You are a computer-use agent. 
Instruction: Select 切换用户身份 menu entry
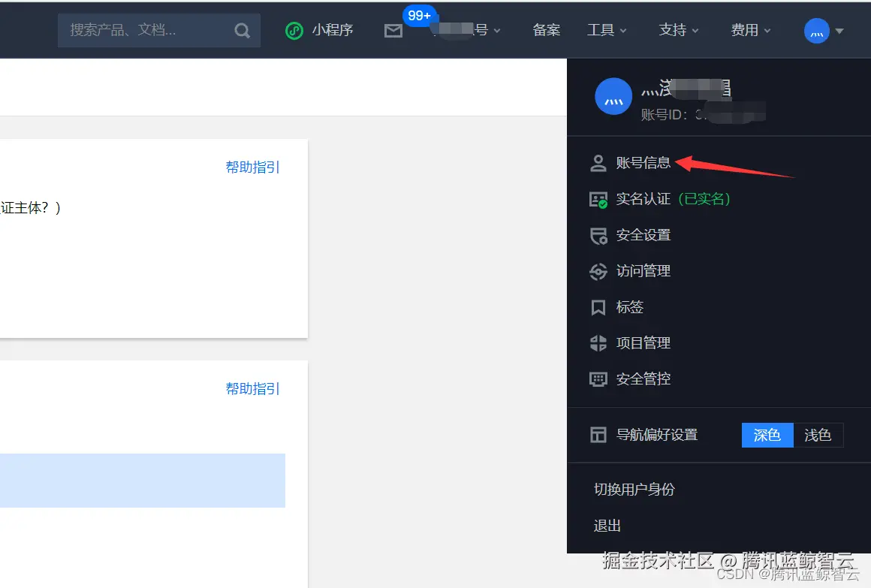coord(634,489)
